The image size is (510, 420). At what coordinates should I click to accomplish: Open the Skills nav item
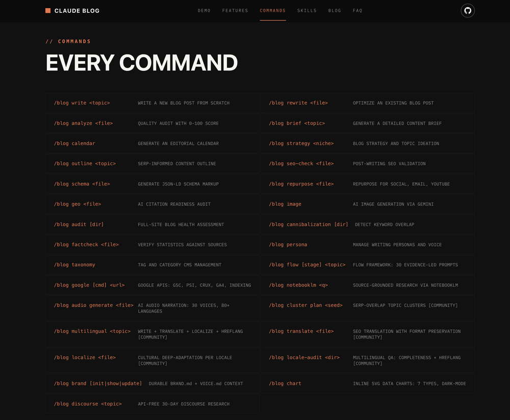point(307,11)
